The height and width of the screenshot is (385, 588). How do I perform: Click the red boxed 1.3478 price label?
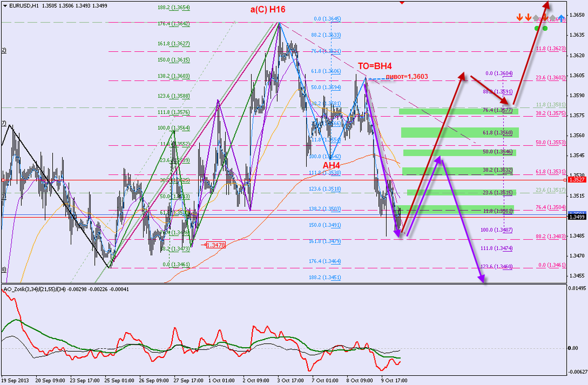click(x=216, y=245)
